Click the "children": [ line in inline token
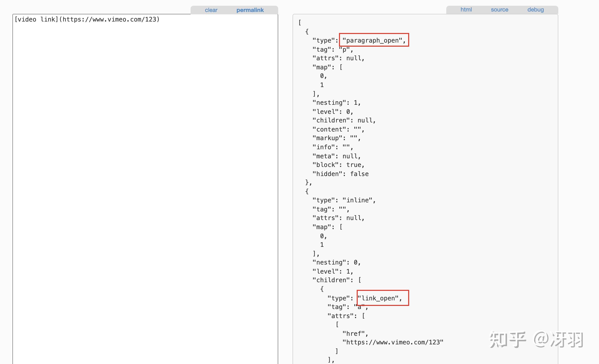The width and height of the screenshot is (599, 364). click(337, 280)
